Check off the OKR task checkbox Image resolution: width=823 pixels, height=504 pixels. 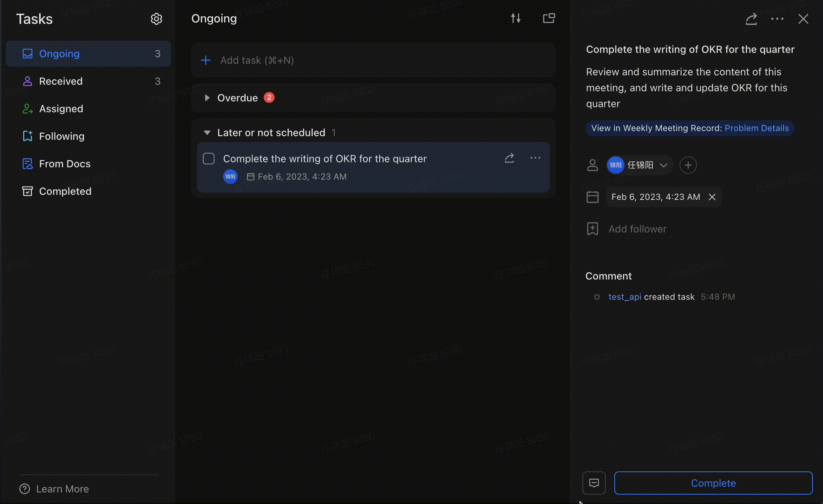tap(209, 159)
